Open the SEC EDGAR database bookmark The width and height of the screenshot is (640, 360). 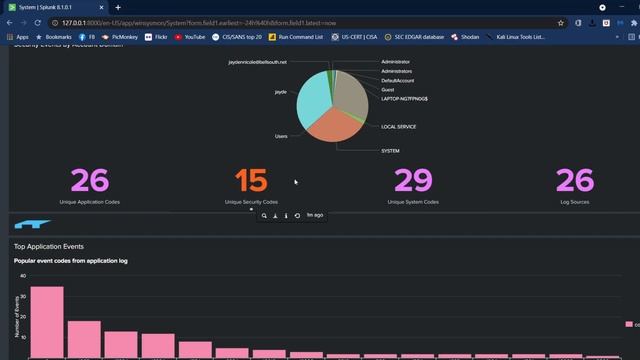coord(414,37)
